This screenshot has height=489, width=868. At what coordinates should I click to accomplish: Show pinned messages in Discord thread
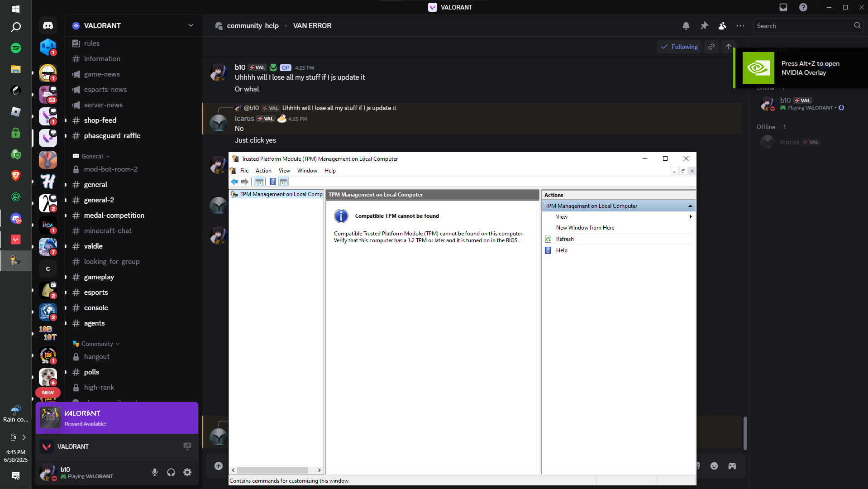tap(704, 26)
